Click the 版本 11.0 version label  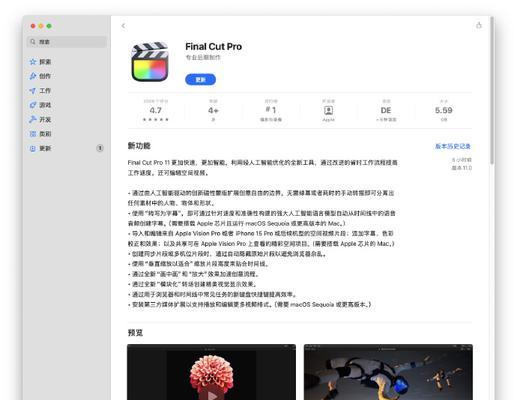coord(462,168)
